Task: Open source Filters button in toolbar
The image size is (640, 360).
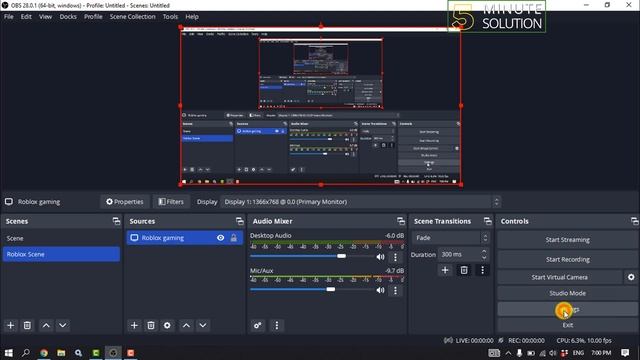Action: tap(171, 202)
